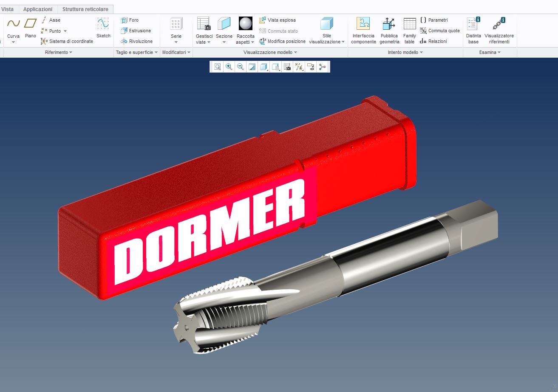Click the zoom out magnifier
The height and width of the screenshot is (392, 558).
tap(240, 67)
